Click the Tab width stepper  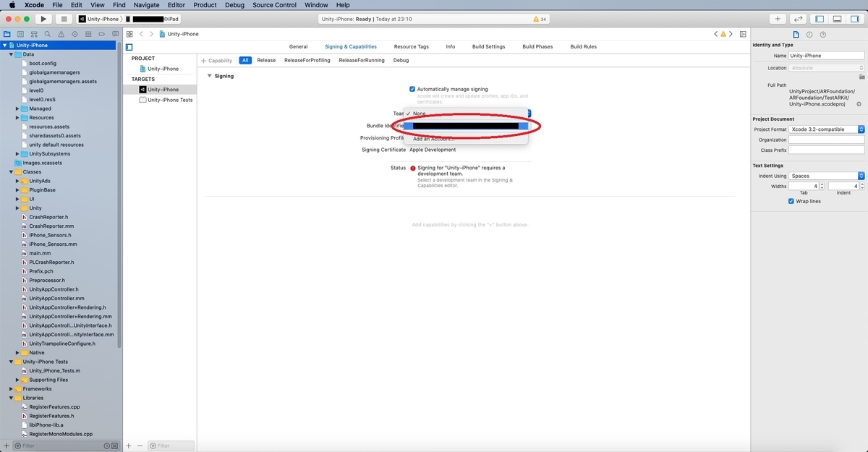pyautogui.click(x=822, y=187)
